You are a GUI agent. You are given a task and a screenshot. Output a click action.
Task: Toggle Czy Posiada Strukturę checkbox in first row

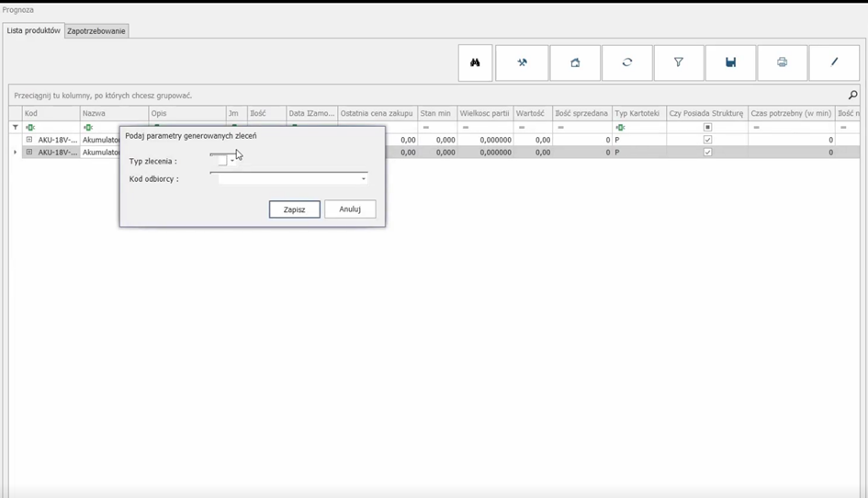pos(707,140)
